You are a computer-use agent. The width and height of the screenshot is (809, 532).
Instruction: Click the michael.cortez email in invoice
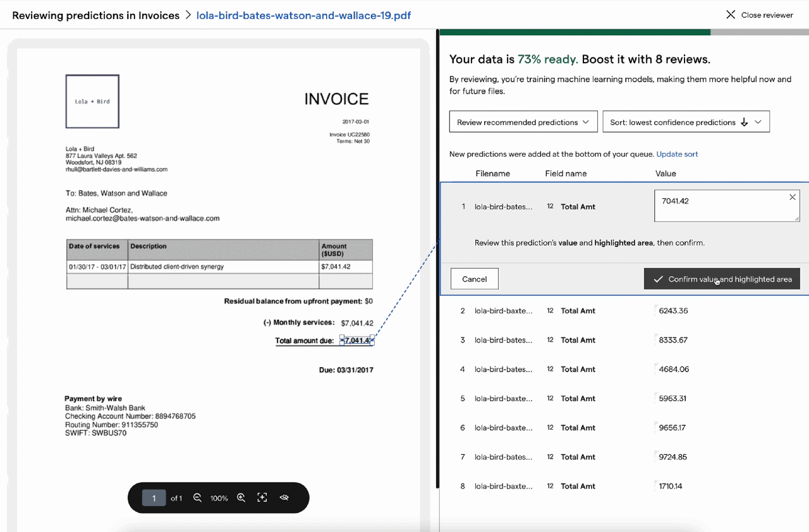pos(143,219)
